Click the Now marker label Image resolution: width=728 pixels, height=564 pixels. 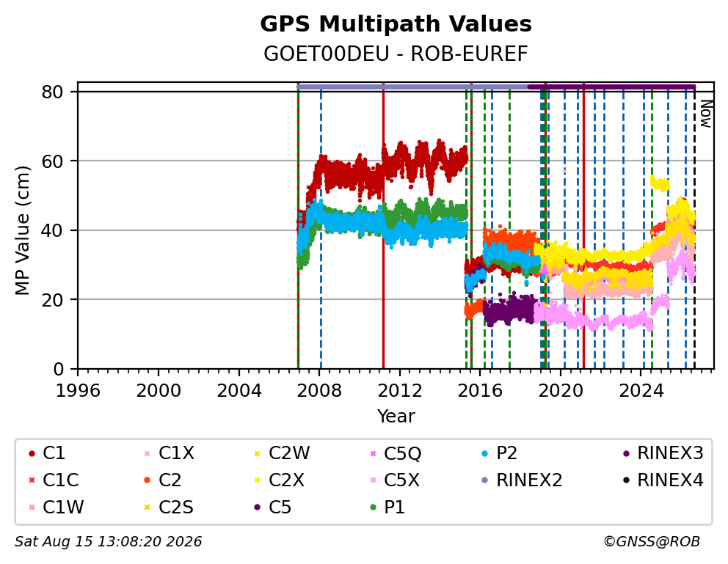coord(706,114)
